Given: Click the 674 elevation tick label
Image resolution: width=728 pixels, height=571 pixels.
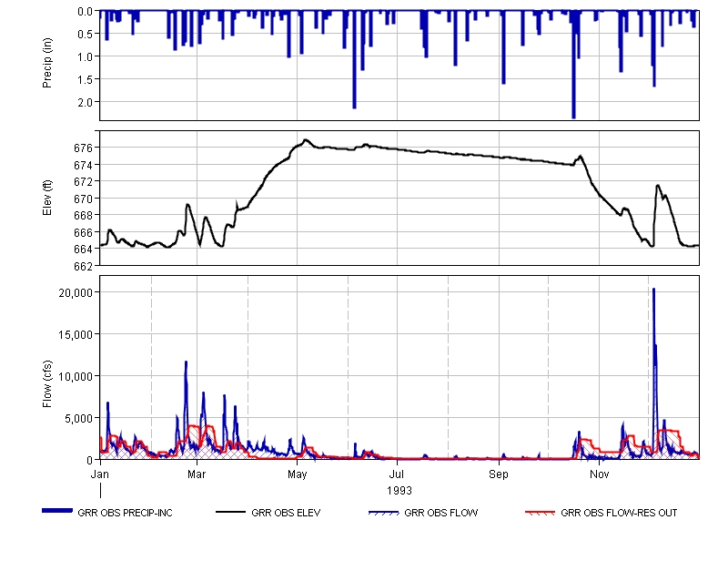Looking at the screenshot, I should tap(84, 165).
